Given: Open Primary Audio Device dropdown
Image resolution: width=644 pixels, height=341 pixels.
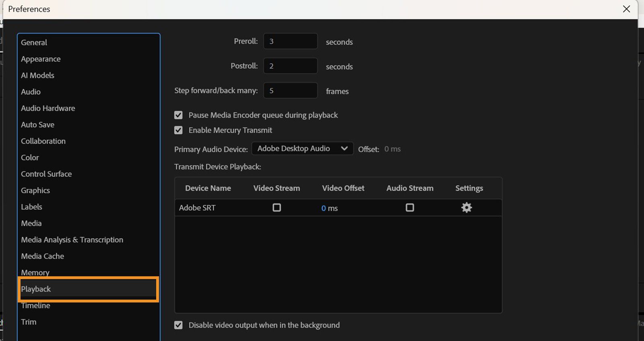Looking at the screenshot, I should coord(302,149).
